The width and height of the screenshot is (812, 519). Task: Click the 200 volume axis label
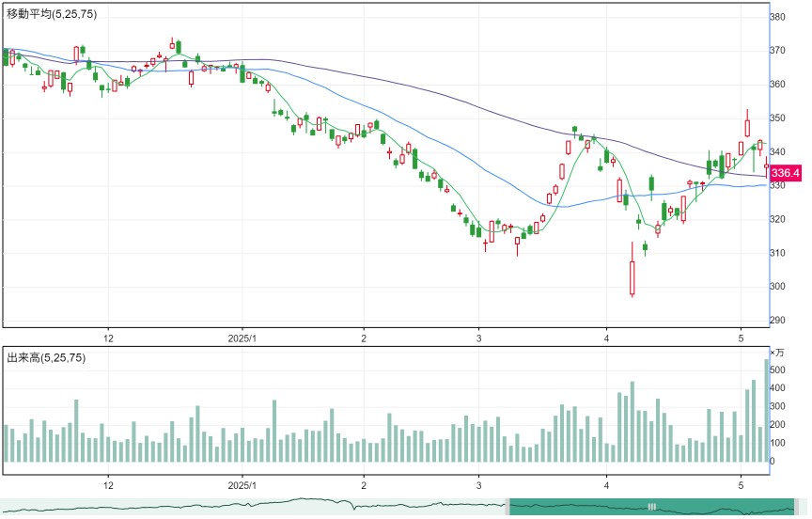pos(778,425)
